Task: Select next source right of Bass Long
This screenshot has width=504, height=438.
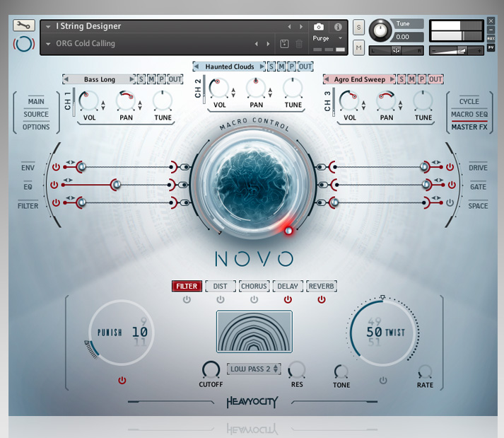Action: 131,79
